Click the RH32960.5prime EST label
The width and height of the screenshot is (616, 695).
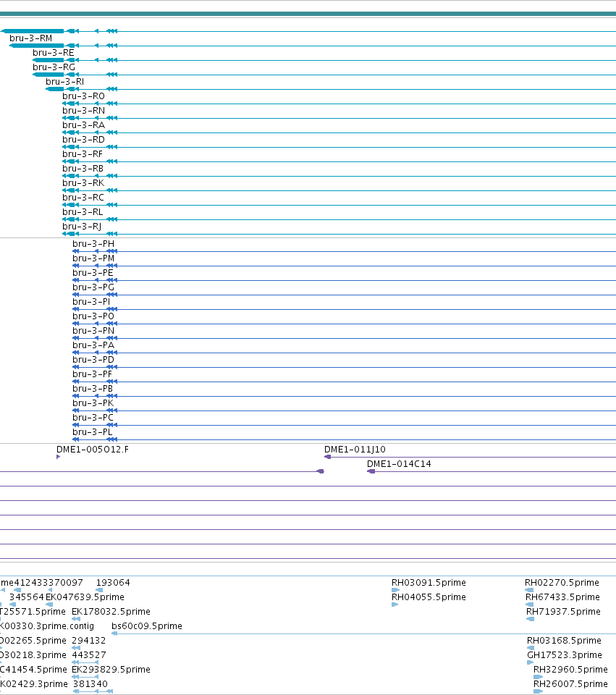click(571, 670)
